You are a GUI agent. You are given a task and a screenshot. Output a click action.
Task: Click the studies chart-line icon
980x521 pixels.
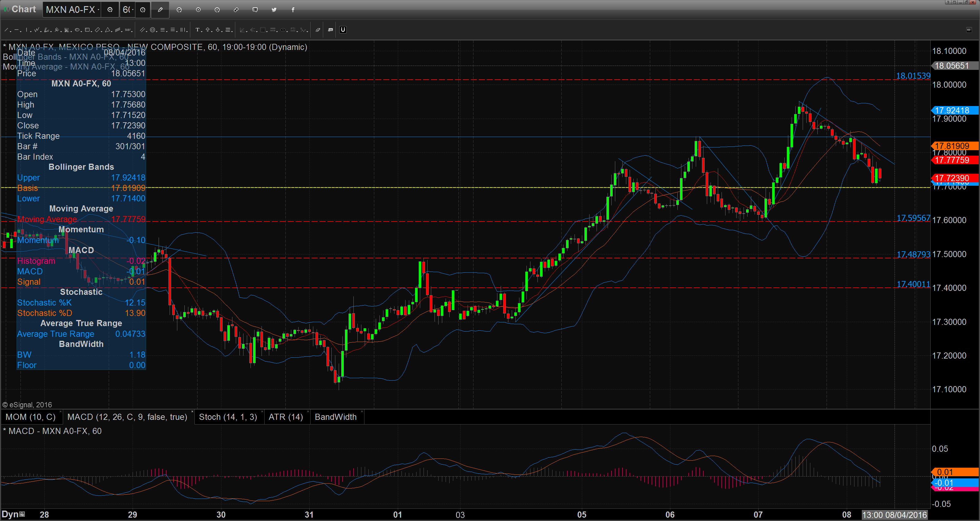click(179, 10)
